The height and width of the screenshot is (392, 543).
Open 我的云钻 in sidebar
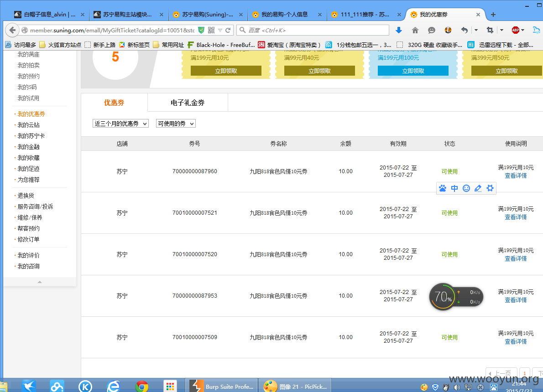28,125
